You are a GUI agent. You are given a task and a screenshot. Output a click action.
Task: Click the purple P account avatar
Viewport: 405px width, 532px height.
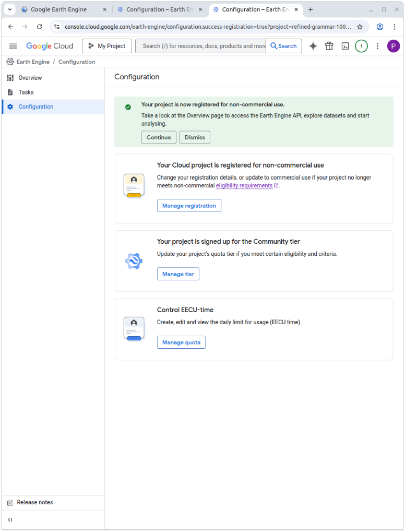(x=394, y=46)
